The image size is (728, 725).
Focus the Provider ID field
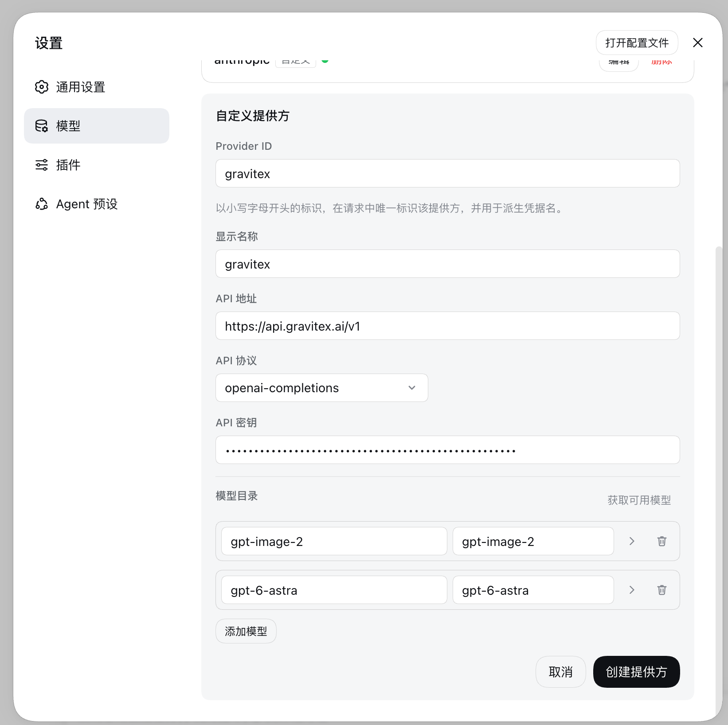[x=447, y=173]
